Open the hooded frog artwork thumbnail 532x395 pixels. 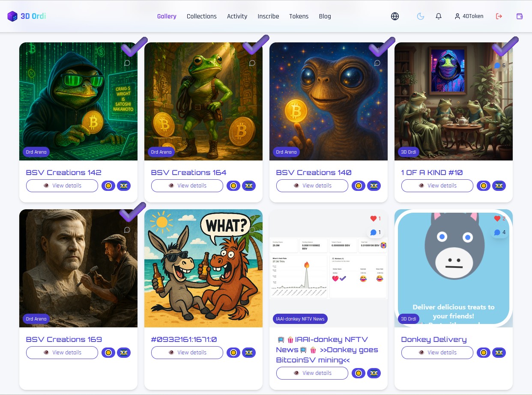pos(78,101)
